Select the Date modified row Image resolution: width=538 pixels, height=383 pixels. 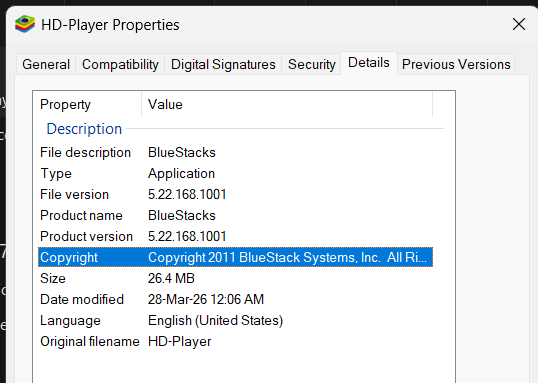[x=235, y=299]
